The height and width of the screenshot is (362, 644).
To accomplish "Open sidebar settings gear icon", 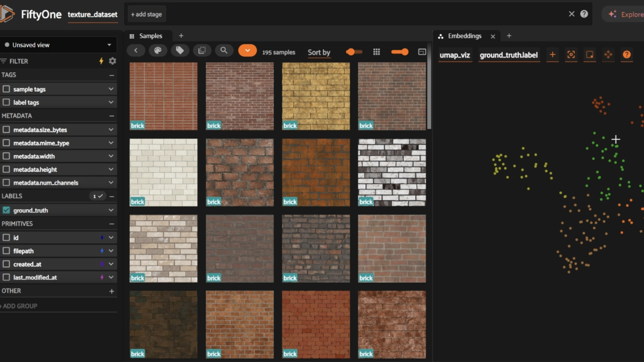I will (x=112, y=61).
